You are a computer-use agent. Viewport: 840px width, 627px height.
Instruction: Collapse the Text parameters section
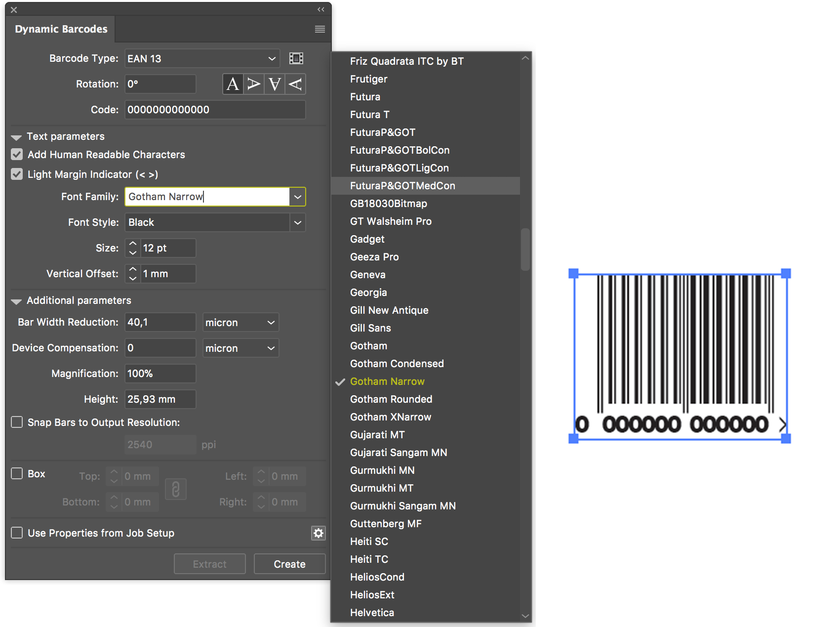coord(16,137)
